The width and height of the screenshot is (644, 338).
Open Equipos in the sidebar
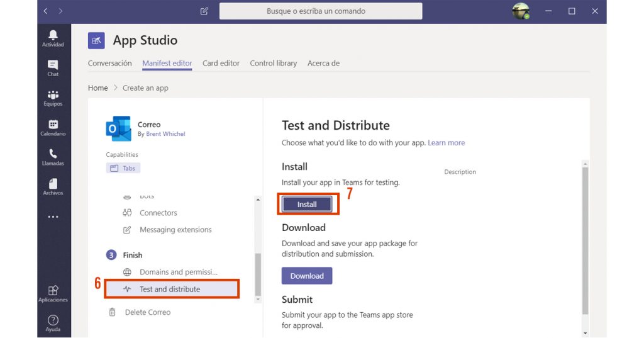[53, 98]
